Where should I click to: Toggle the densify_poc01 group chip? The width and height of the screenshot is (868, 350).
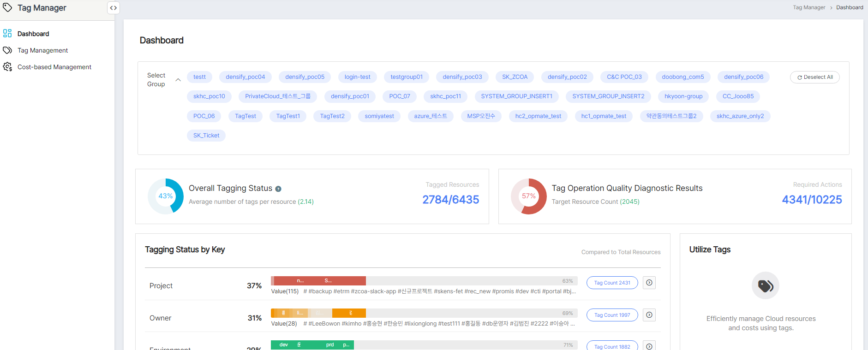pos(350,96)
